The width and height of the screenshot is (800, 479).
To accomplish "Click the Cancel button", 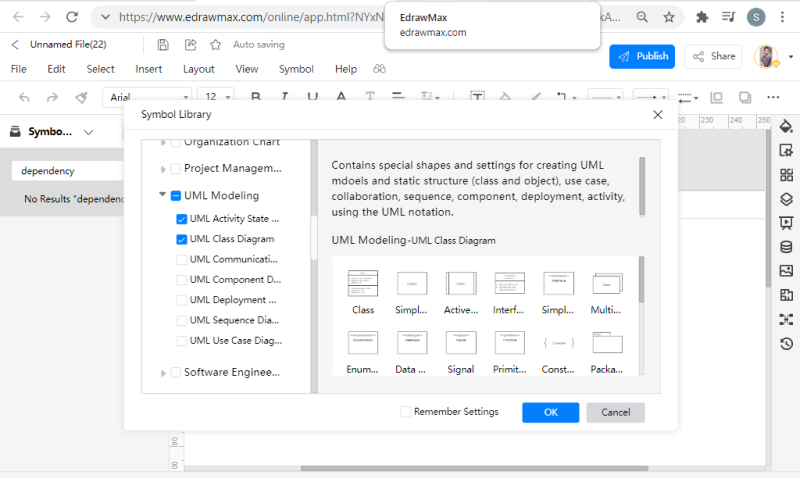I will click(x=615, y=412).
